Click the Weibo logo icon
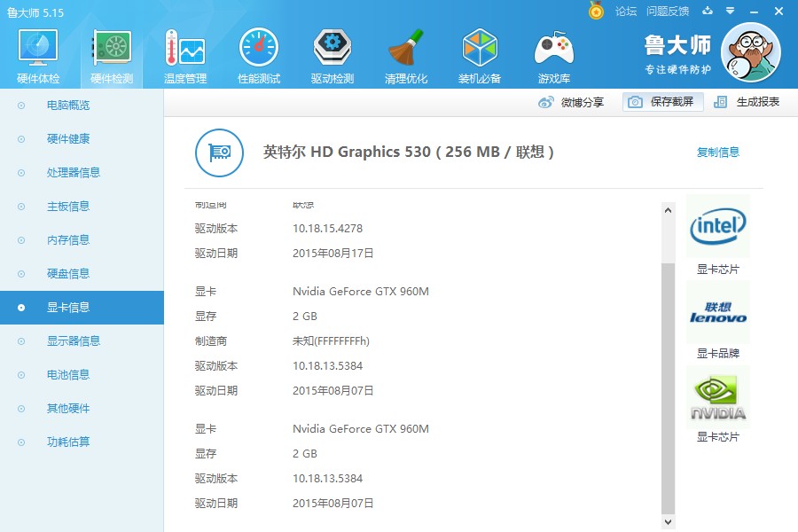Viewport: 798px width, 532px height. (x=546, y=102)
